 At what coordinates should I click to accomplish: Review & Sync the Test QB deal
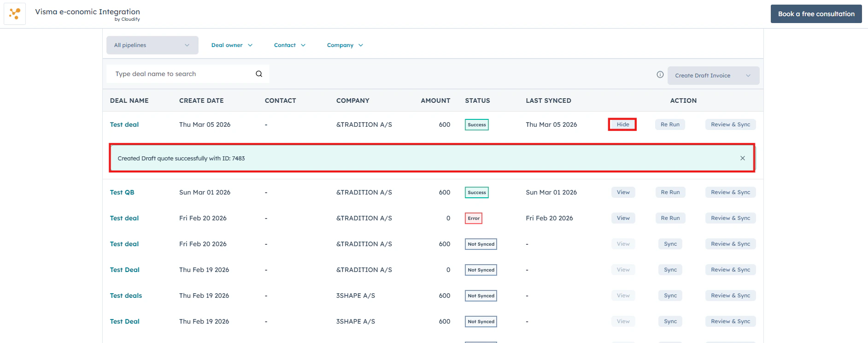pos(730,192)
